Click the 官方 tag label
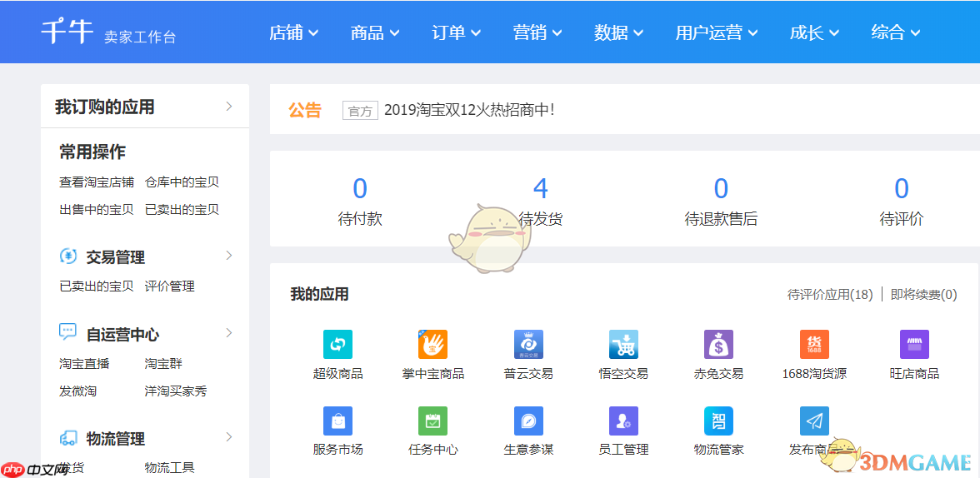The height and width of the screenshot is (478, 980). point(360,111)
